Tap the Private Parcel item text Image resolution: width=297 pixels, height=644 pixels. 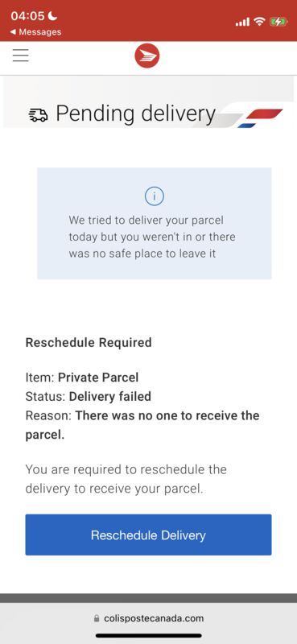point(98,377)
